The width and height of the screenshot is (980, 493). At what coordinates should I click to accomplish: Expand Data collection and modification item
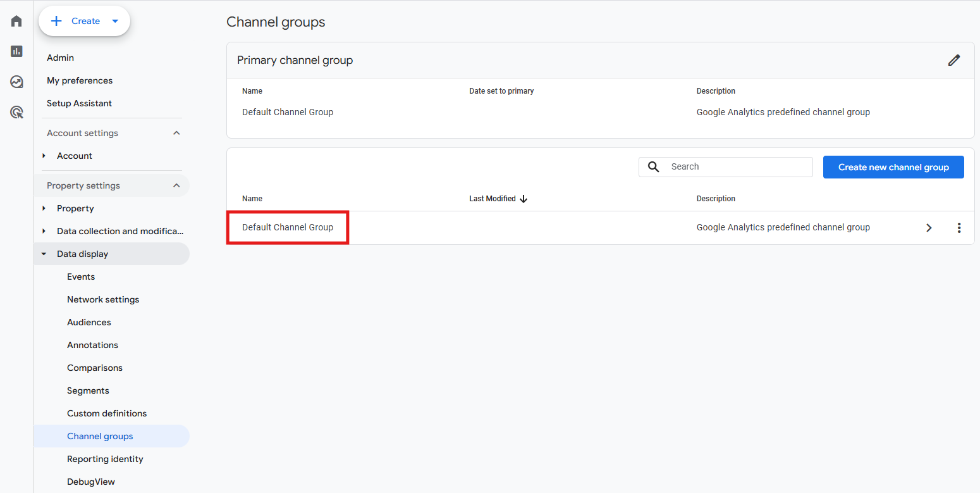(x=44, y=231)
